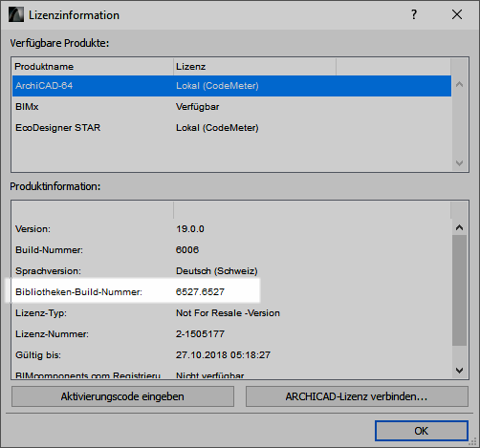Click the Gültig bis date value

point(223,355)
